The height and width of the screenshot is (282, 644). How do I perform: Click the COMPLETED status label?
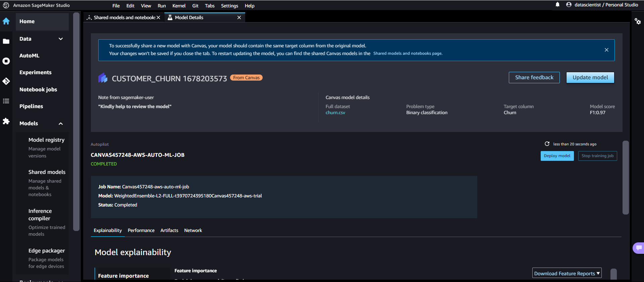[x=104, y=164]
